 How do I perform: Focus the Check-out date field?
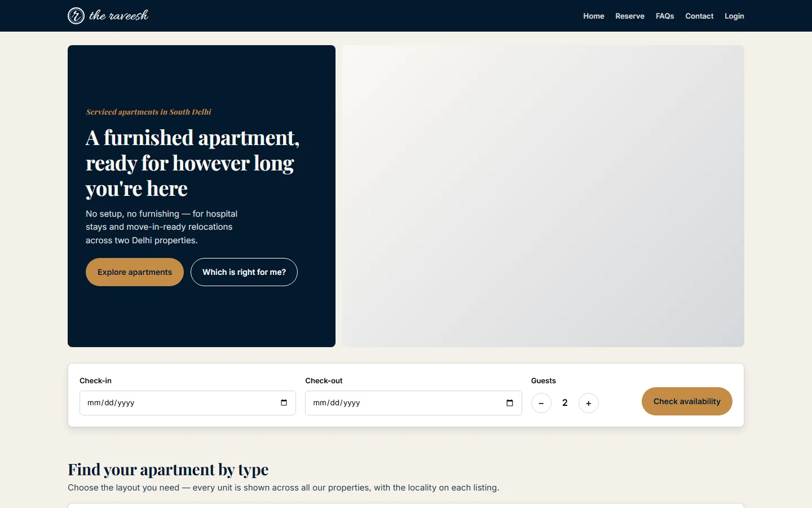click(413, 403)
